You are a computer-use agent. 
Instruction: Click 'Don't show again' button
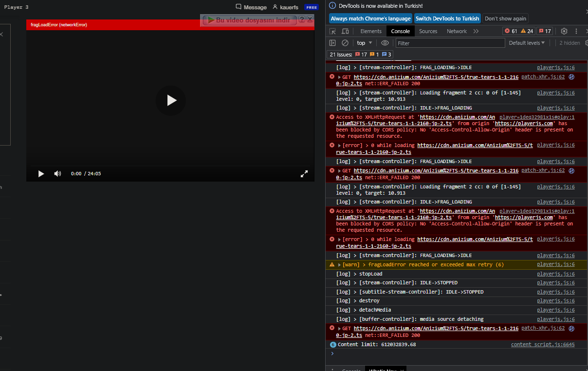point(505,19)
